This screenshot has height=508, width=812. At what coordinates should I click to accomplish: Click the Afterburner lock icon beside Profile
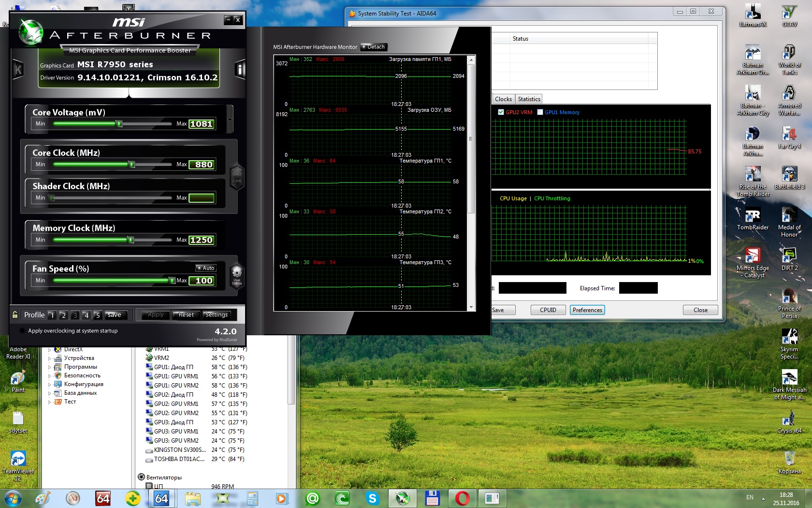tap(15, 314)
